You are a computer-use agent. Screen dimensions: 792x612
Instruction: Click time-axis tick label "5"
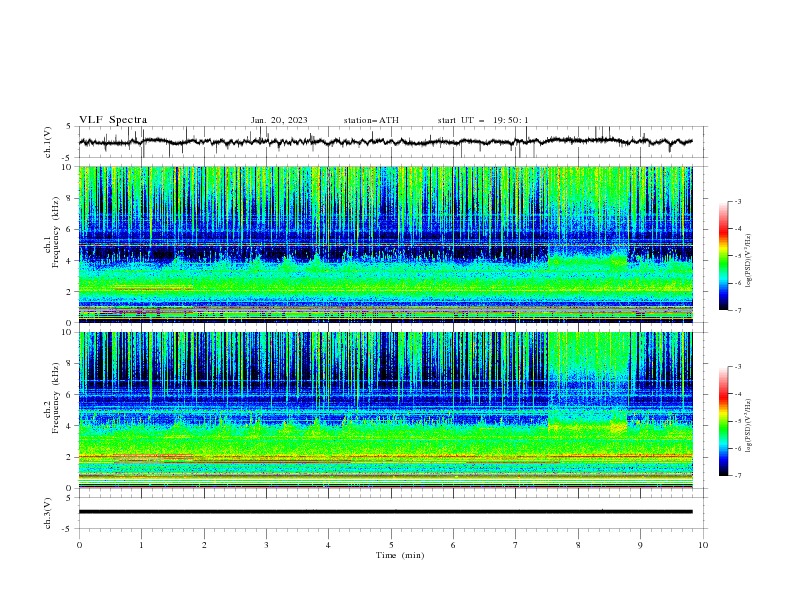click(x=391, y=545)
